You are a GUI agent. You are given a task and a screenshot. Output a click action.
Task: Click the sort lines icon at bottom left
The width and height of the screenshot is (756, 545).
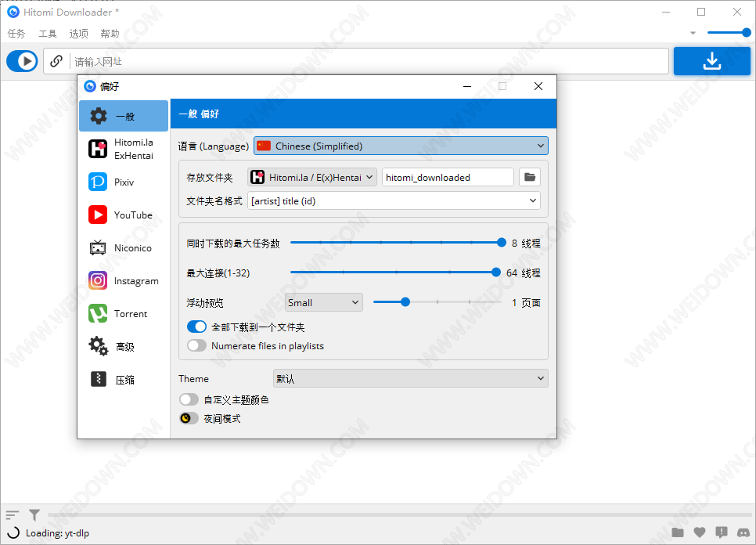[x=13, y=515]
